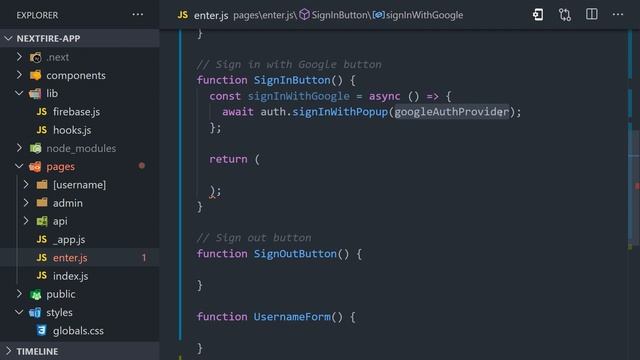Collapse the lib folder chevron
Image resolution: width=640 pixels, height=360 pixels.
(19, 93)
